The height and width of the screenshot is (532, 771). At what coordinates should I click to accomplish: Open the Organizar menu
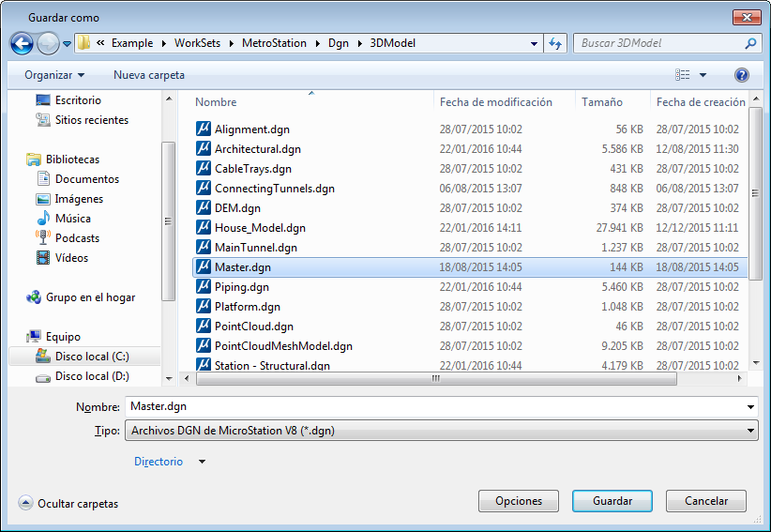[54, 75]
